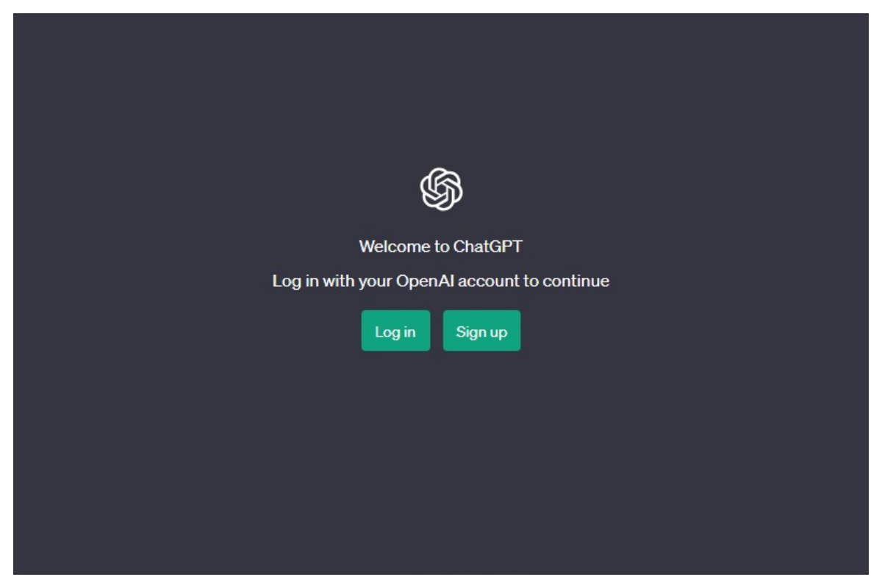Select the button right of Log in
The height and width of the screenshot is (588, 882).
(x=481, y=331)
